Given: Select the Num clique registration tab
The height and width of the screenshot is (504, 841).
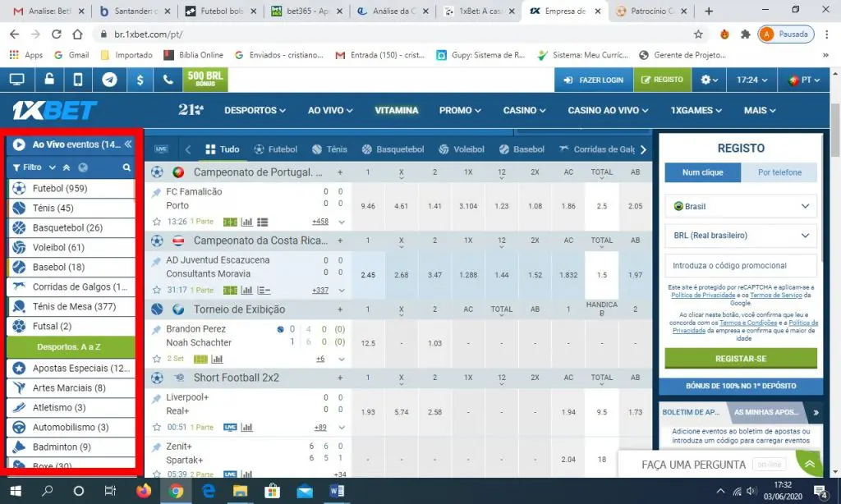Looking at the screenshot, I should (x=703, y=172).
